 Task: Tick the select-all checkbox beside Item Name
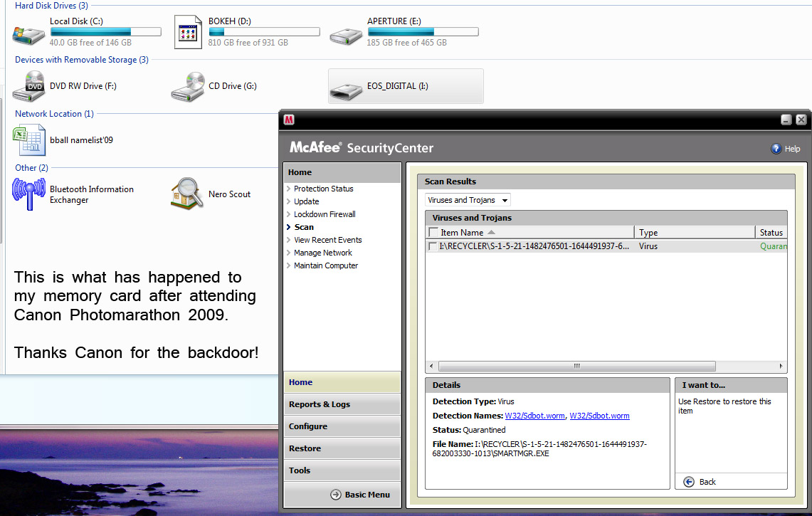[433, 233]
